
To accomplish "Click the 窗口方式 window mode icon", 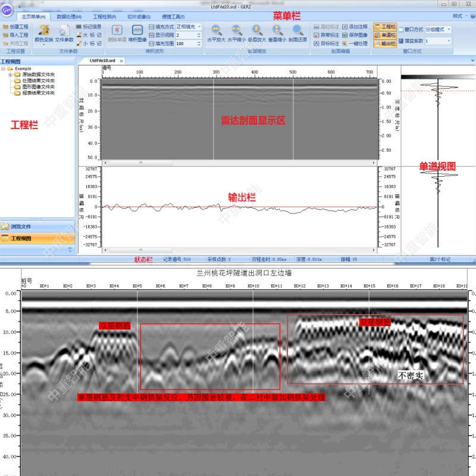I will [x=401, y=29].
